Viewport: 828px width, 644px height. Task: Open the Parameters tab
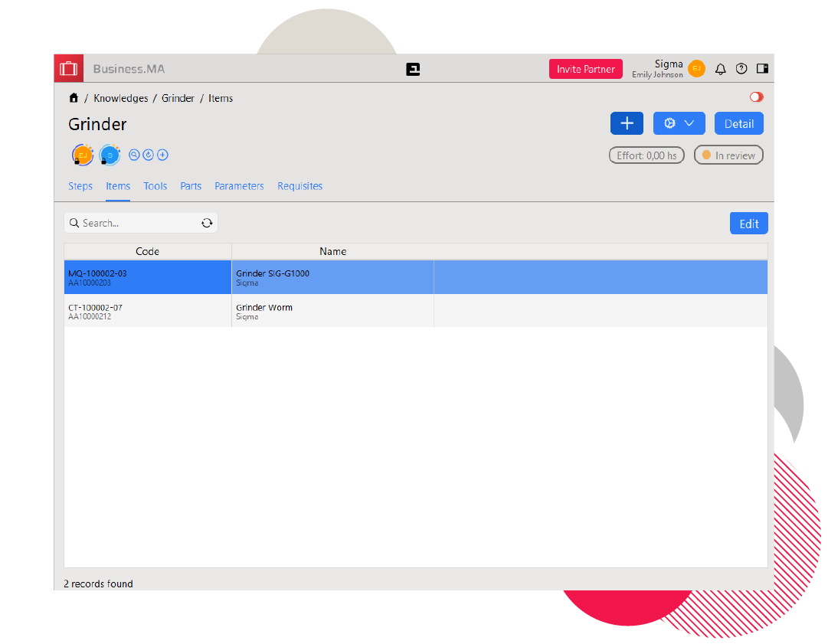239,186
